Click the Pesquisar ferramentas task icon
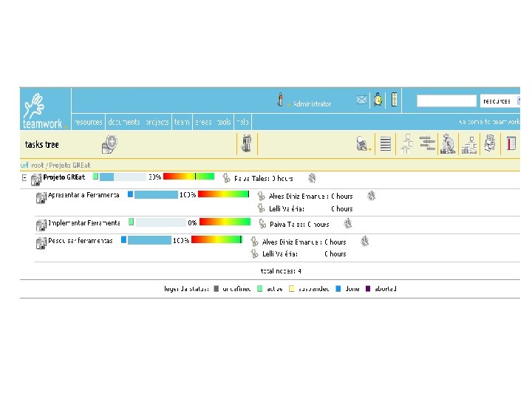The height and width of the screenshot is (399, 532). click(x=41, y=243)
